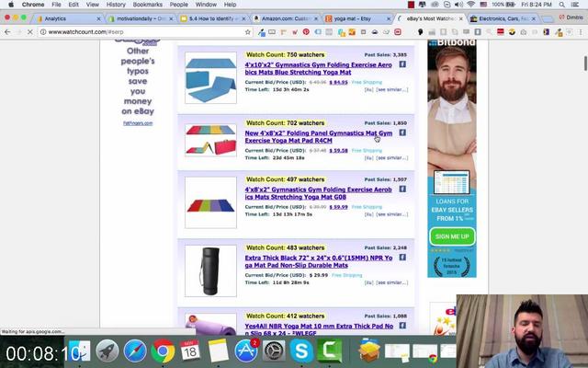Click the $59.99 price link
This screenshot has height=368, width=588.
pyautogui.click(x=338, y=207)
